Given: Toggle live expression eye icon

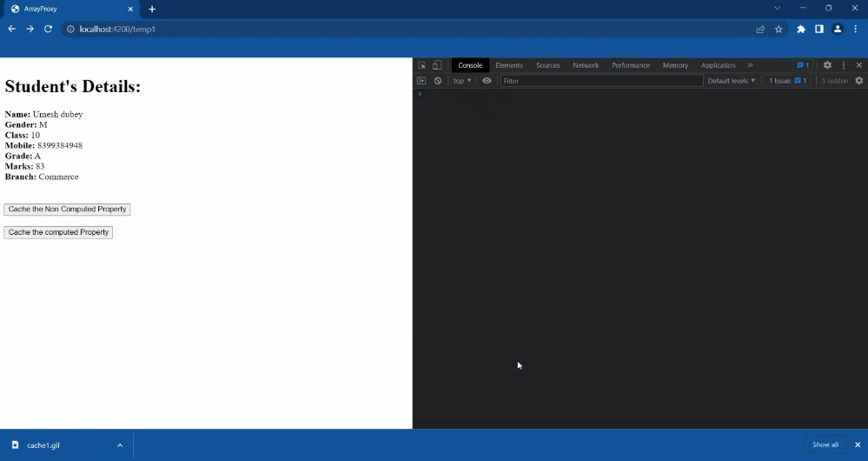Looking at the screenshot, I should (487, 81).
